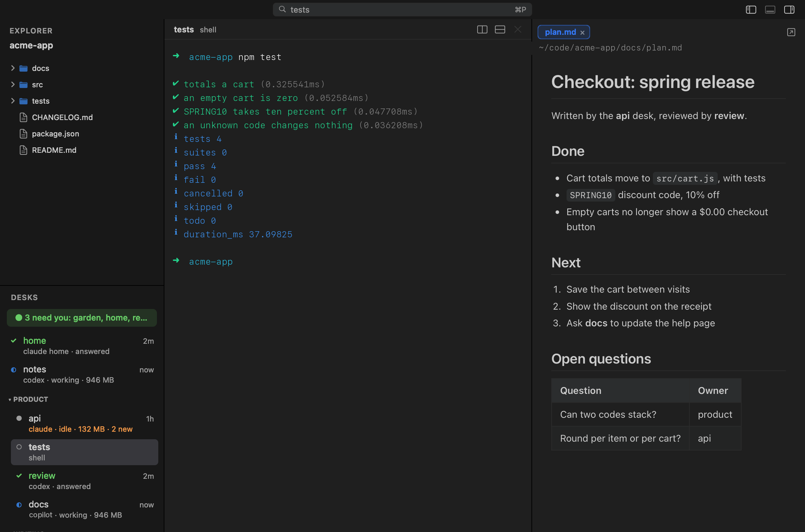This screenshot has height=532, width=805.
Task: Open CHANGELOG.md file
Action: point(62,117)
